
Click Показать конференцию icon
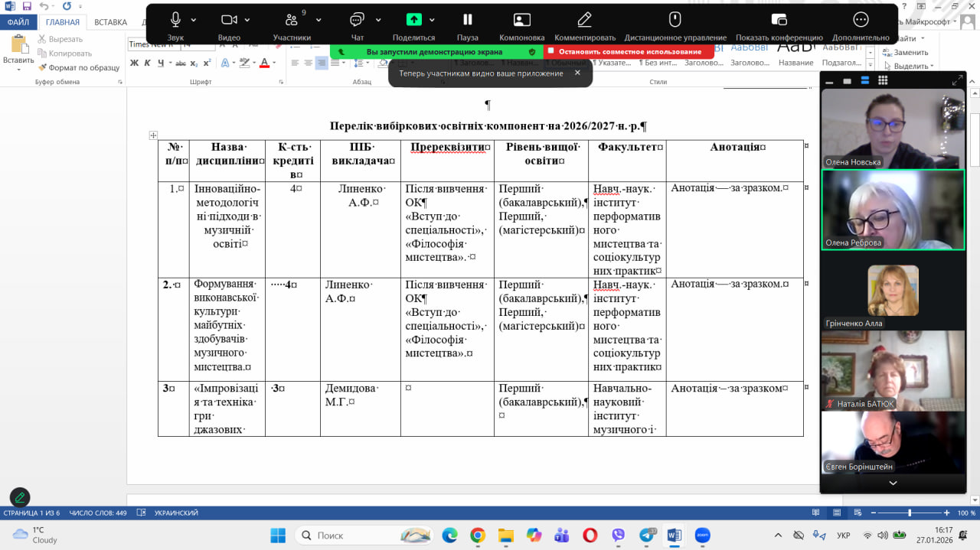tap(779, 20)
